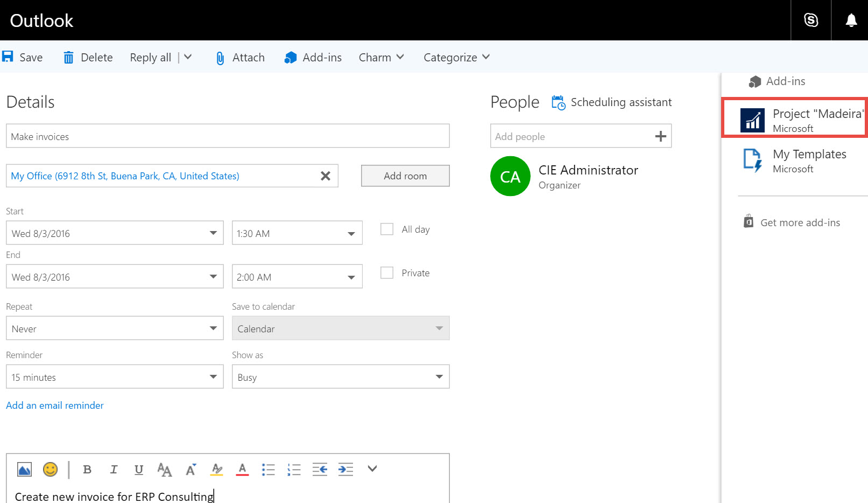The image size is (868, 503).
Task: Click the Add an email reminder link
Action: click(55, 406)
